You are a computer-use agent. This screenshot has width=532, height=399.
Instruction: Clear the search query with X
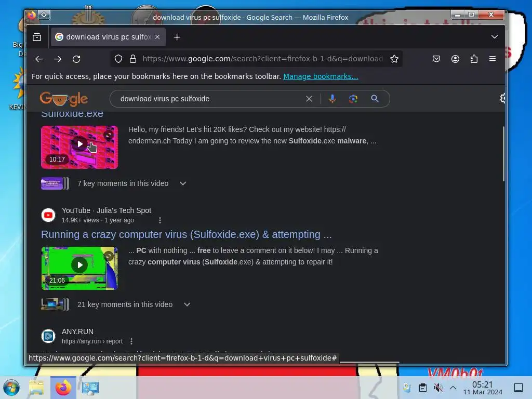point(309,99)
